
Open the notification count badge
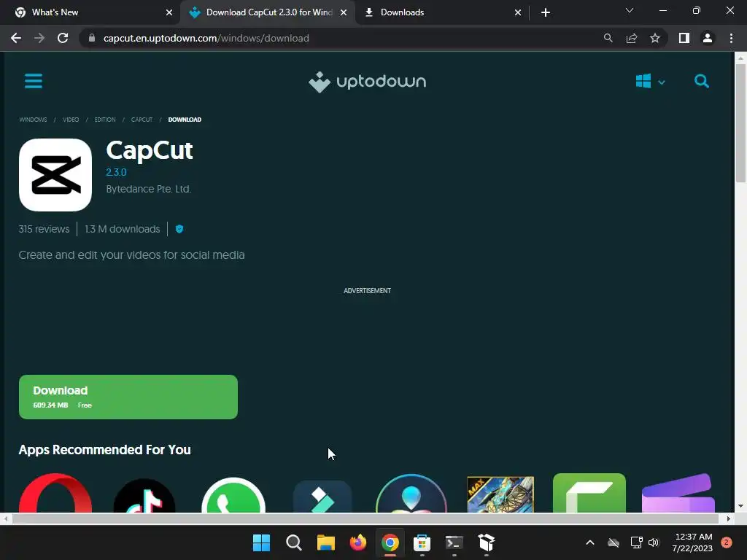pyautogui.click(x=726, y=542)
